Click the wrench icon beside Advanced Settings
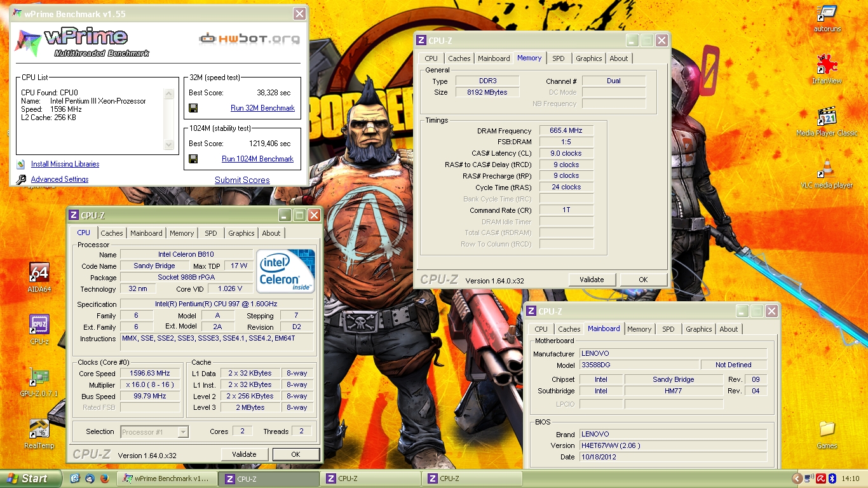Image resolution: width=868 pixels, height=488 pixels. 21,179
